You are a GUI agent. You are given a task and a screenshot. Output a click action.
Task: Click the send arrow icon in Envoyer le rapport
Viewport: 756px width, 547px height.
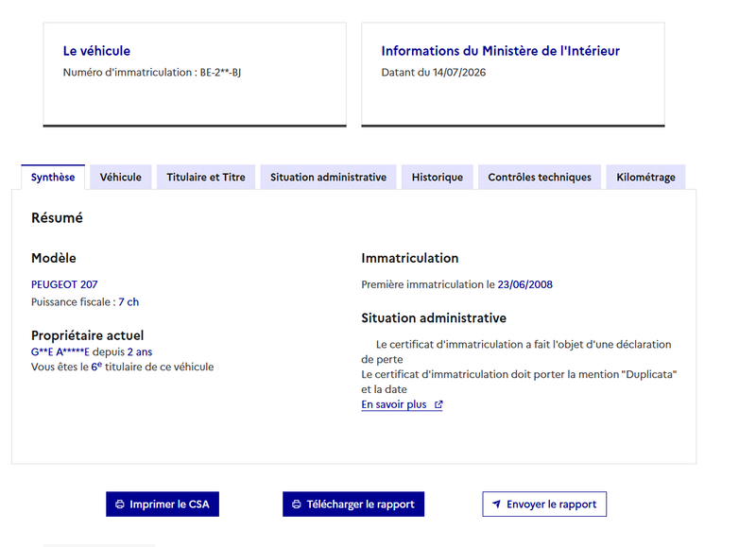496,504
